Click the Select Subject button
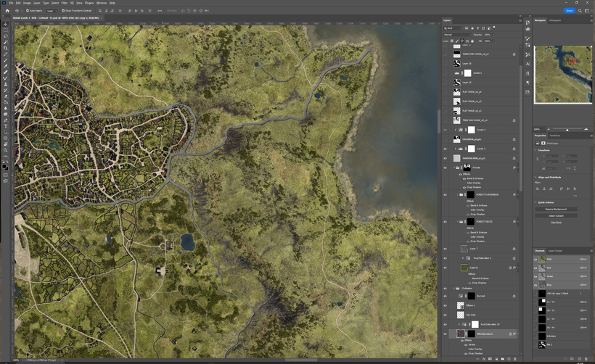Viewport: 595px width, 364px height. 556,216
